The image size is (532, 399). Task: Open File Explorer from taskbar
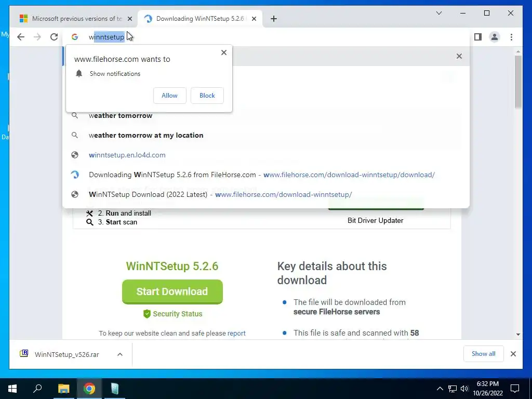click(x=63, y=389)
